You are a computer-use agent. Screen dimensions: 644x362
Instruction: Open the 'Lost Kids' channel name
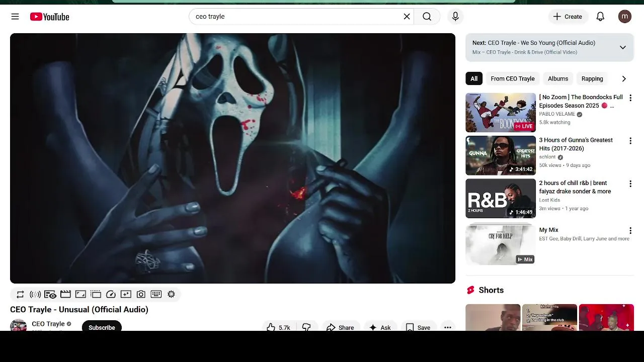click(x=549, y=200)
